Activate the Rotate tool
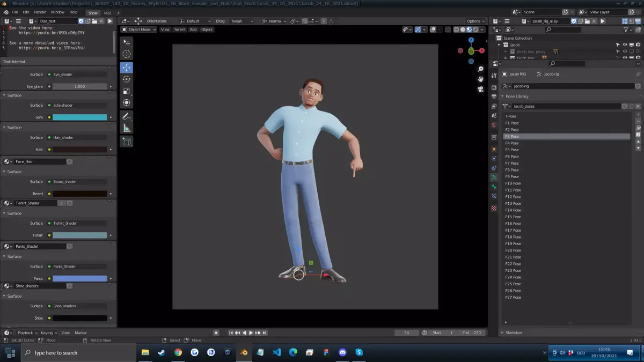 [x=127, y=79]
